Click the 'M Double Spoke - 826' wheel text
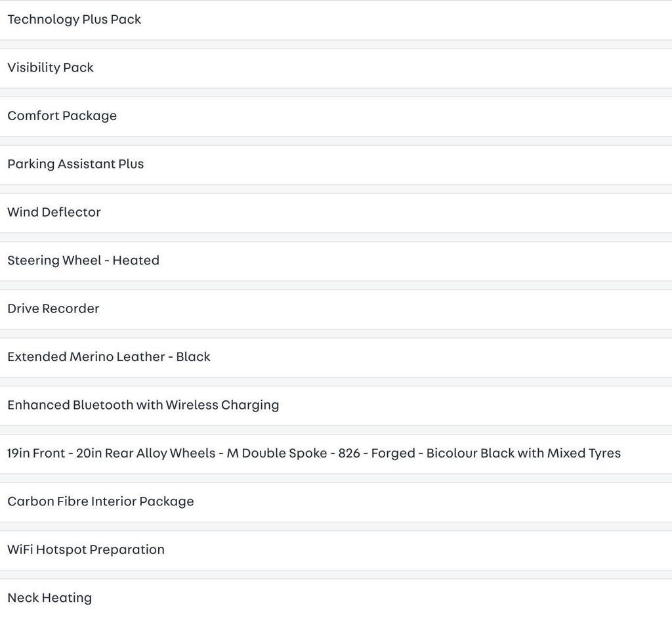672x617 pixels. click(293, 453)
